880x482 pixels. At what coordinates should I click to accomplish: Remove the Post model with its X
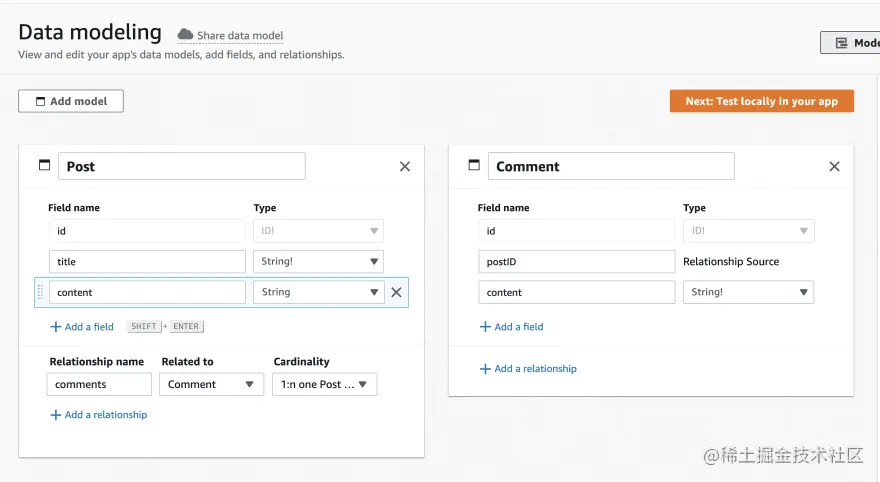click(405, 167)
